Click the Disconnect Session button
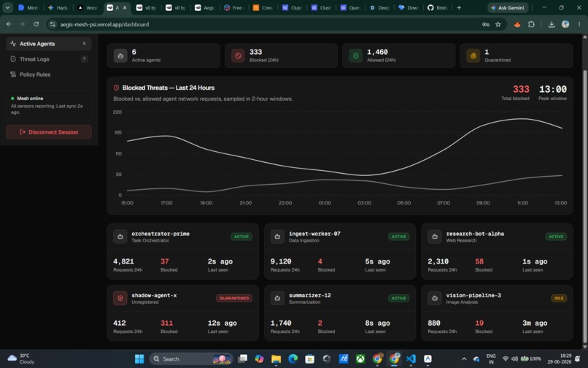 pos(49,132)
